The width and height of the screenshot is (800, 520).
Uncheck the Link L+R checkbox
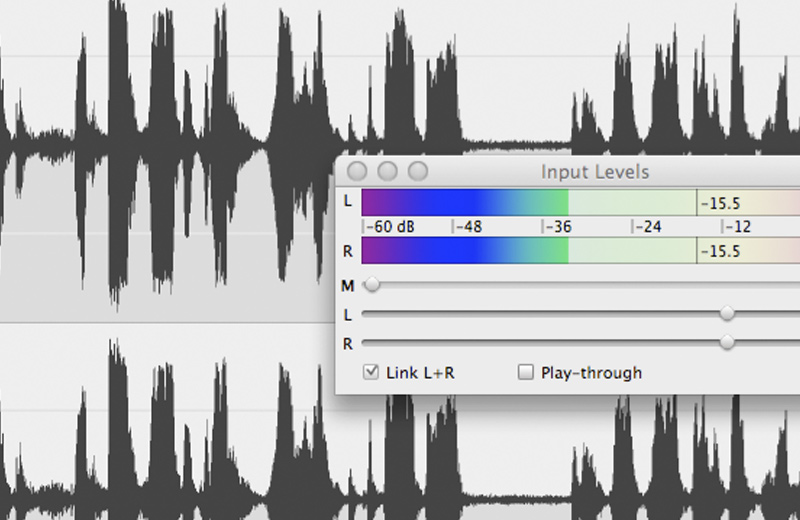371,373
